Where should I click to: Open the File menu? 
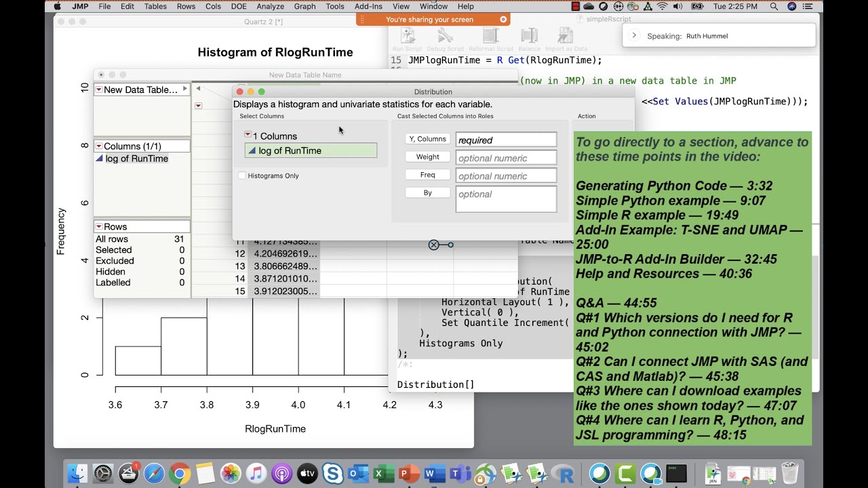click(104, 6)
